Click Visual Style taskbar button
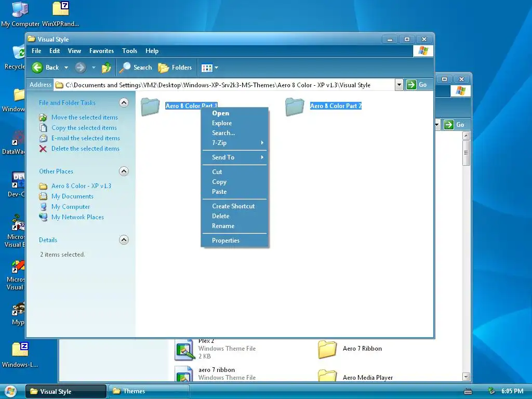The width and height of the screenshot is (532, 399). 66,391
